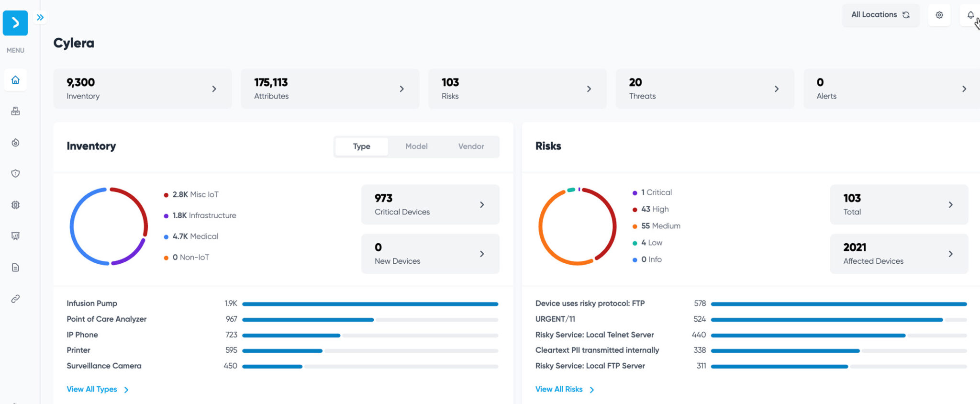This screenshot has height=404, width=980.
Task: Click chevron on Critical Devices card
Action: point(482,204)
